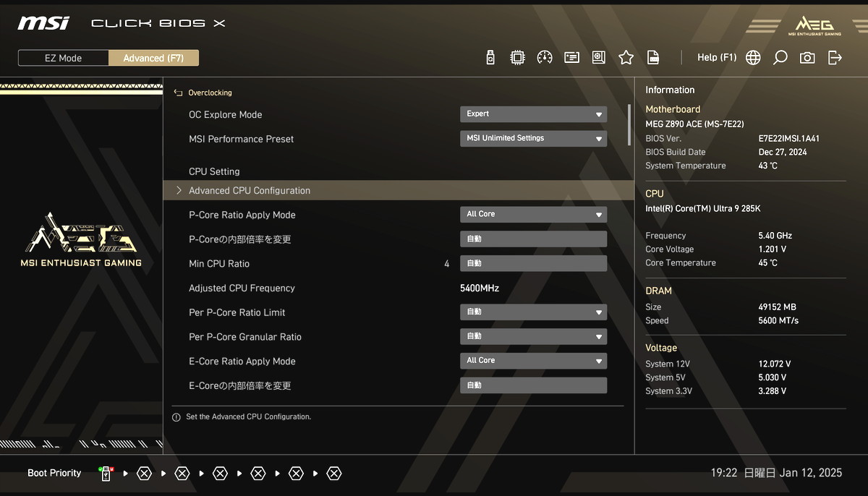Click Core Temperature 45 °C value

[768, 263]
